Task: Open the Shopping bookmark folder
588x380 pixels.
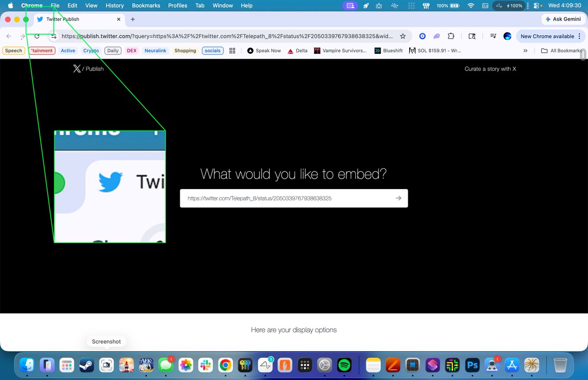Action: [185, 50]
